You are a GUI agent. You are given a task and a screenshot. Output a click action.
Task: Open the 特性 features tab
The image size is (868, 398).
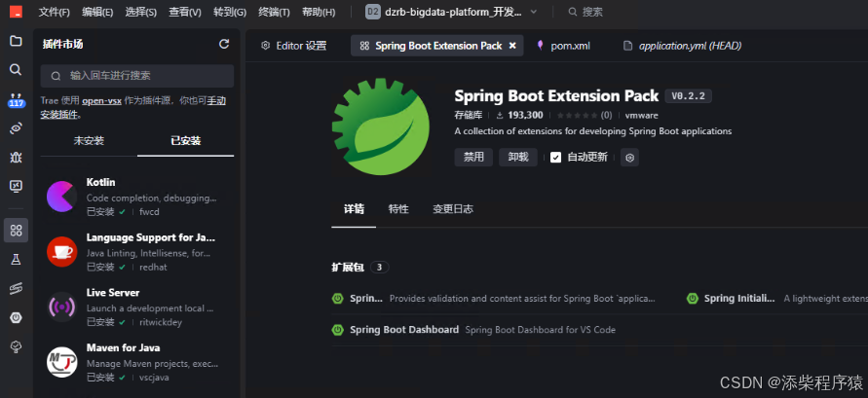[x=398, y=209]
